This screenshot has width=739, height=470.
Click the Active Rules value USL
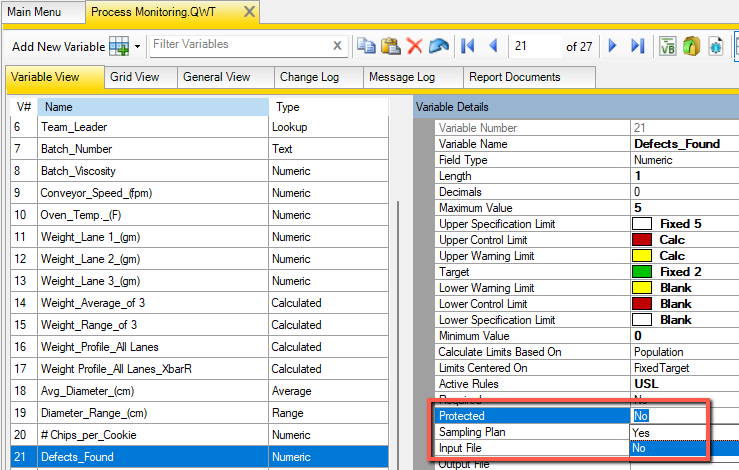(646, 384)
